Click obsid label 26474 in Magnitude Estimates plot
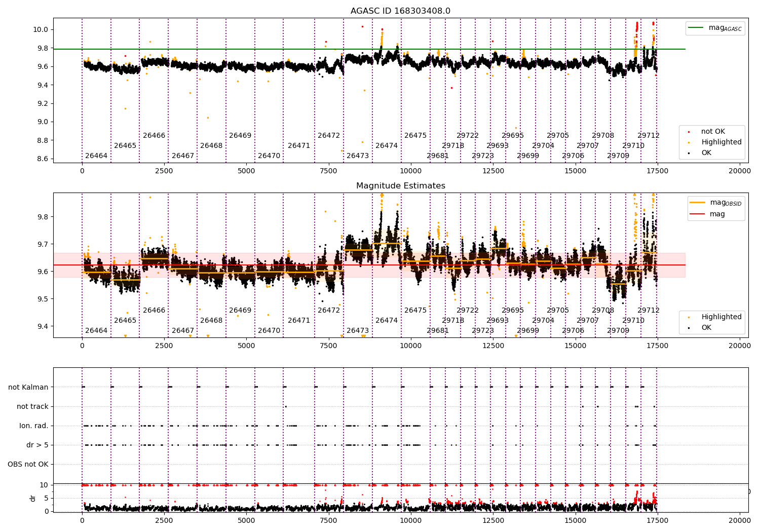Image resolution: width=760 pixels, height=532 pixels. (387, 320)
